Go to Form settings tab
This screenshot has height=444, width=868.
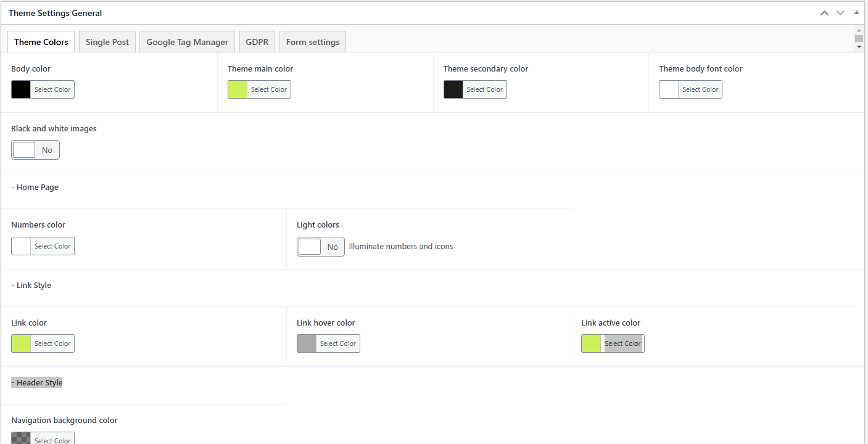(313, 42)
